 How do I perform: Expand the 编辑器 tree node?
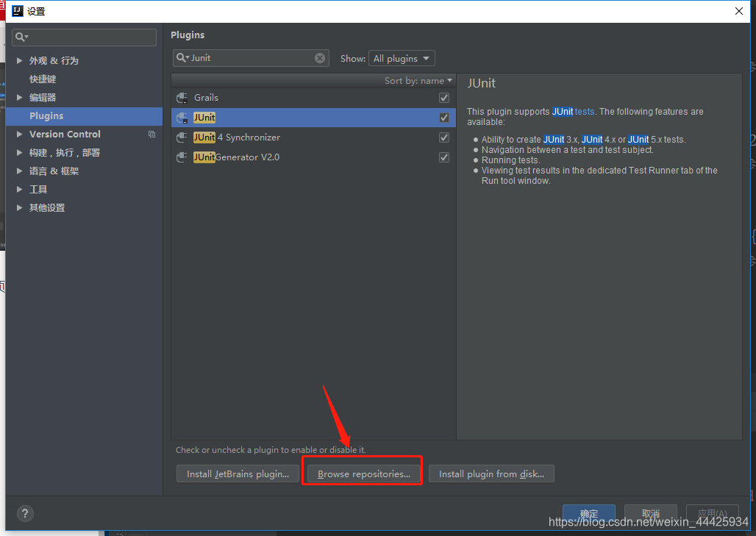click(19, 97)
